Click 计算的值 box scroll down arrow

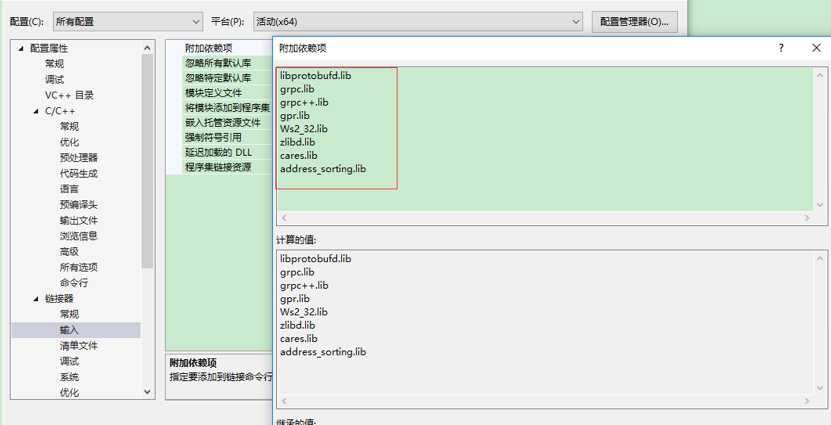[x=820, y=388]
